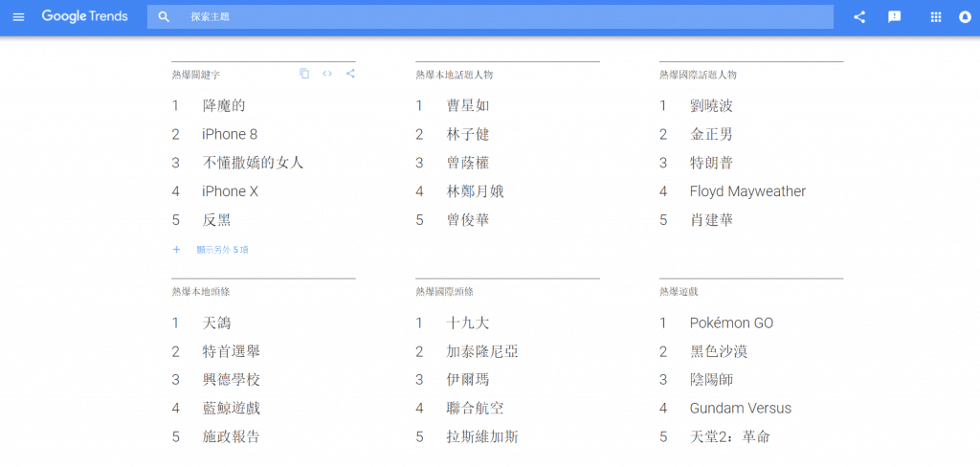This screenshot has height=467, width=980.
Task: Open keyword 降魔的
Action: pos(224,105)
